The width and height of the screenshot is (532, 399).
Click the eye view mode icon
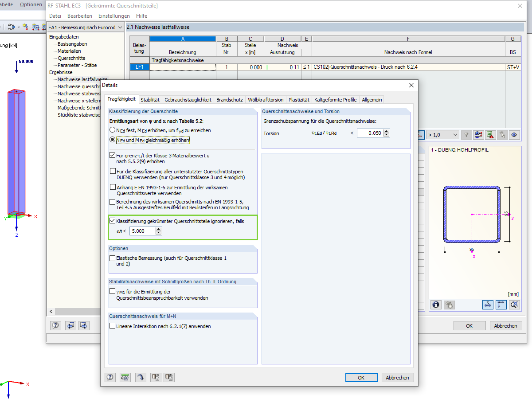click(x=514, y=135)
